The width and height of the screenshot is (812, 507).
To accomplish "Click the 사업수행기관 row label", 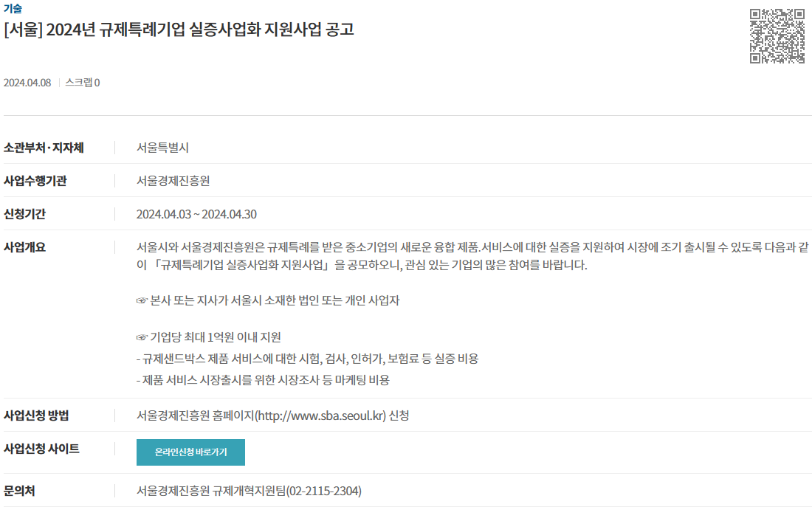I will (x=35, y=181).
